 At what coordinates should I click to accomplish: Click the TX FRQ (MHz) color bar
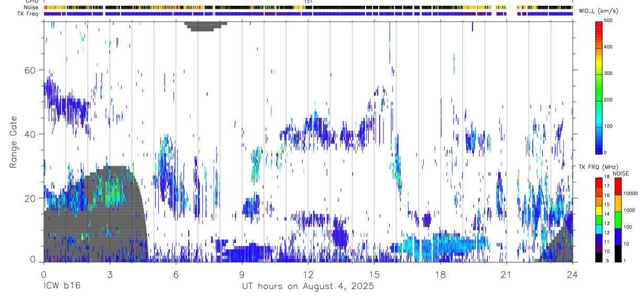pyautogui.click(x=599, y=220)
